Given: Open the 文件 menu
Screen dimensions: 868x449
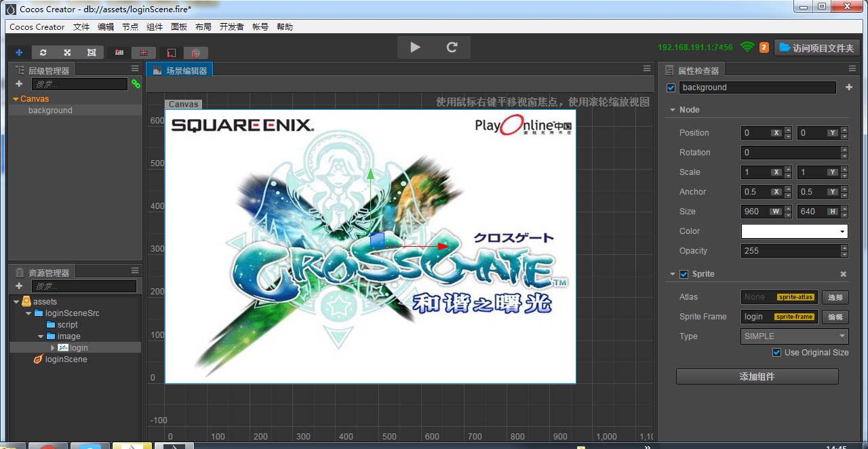Looking at the screenshot, I should coord(81,27).
